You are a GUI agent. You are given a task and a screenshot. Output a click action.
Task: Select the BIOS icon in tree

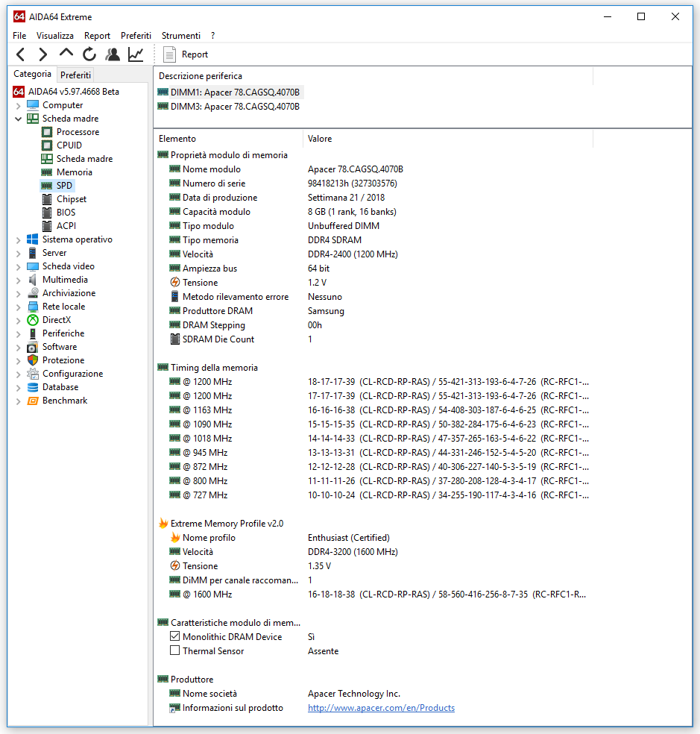point(47,213)
